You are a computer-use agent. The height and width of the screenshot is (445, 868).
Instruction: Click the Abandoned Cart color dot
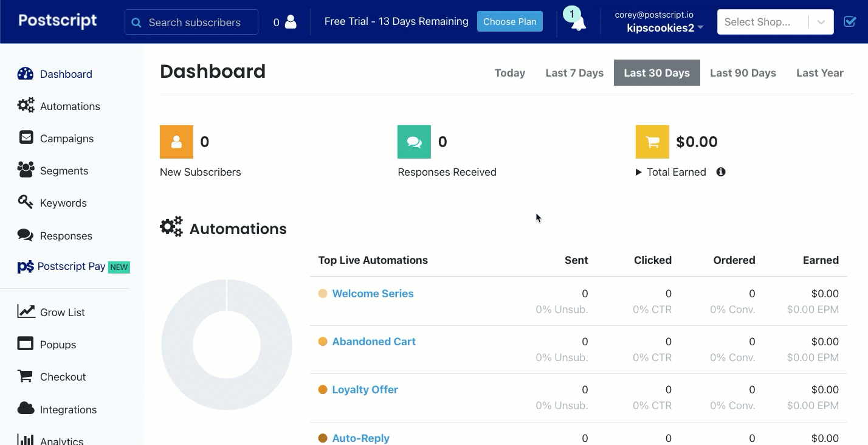click(x=323, y=342)
